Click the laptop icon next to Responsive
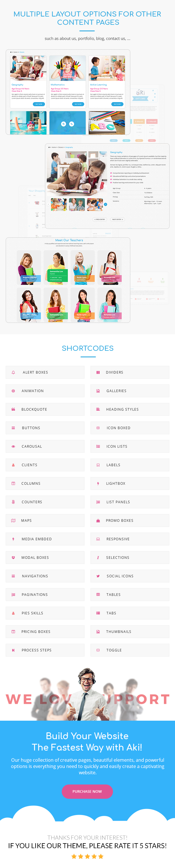This screenshot has width=175, height=868. point(98,539)
